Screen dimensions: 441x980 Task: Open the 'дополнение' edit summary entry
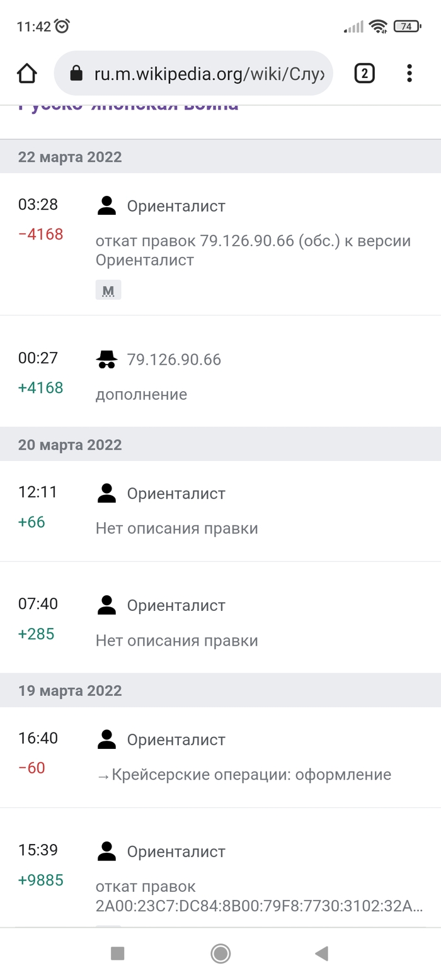pos(141,395)
